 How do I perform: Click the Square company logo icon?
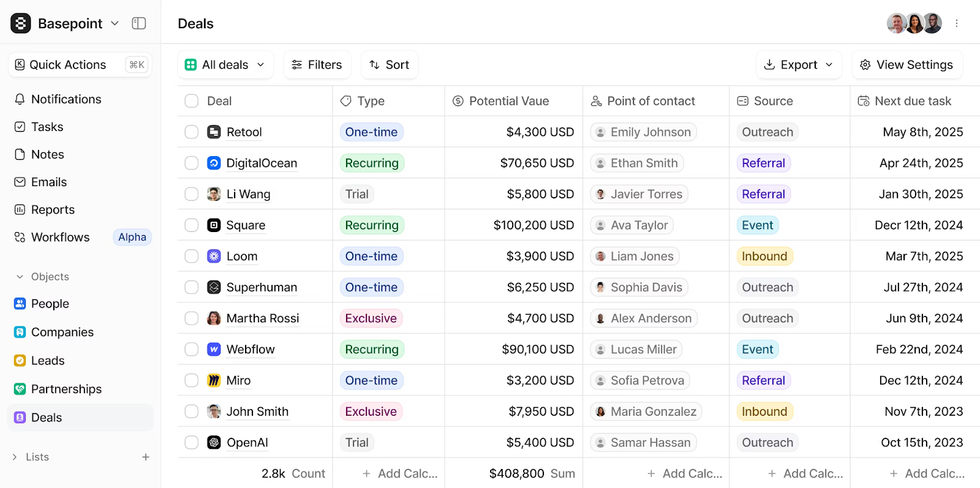point(214,225)
